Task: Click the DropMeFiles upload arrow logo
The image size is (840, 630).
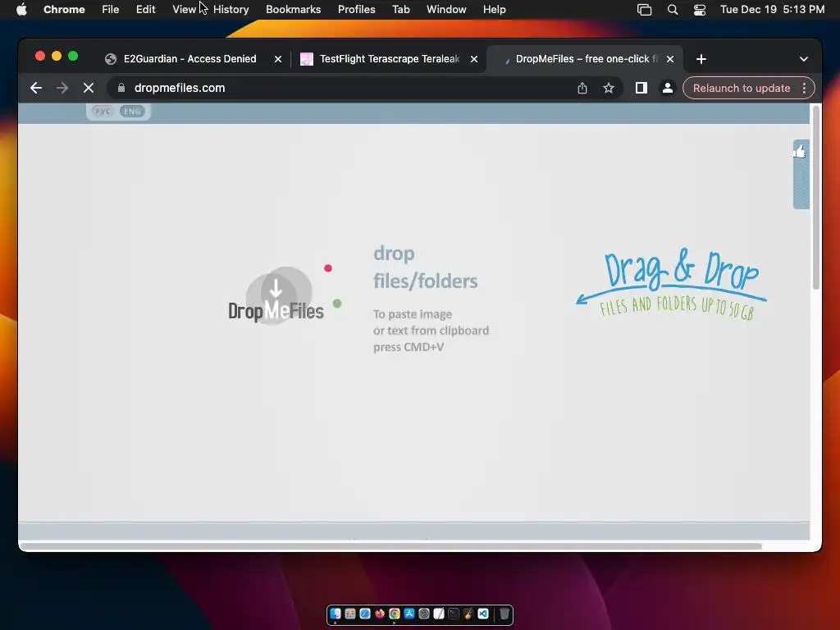Action: 276,295
